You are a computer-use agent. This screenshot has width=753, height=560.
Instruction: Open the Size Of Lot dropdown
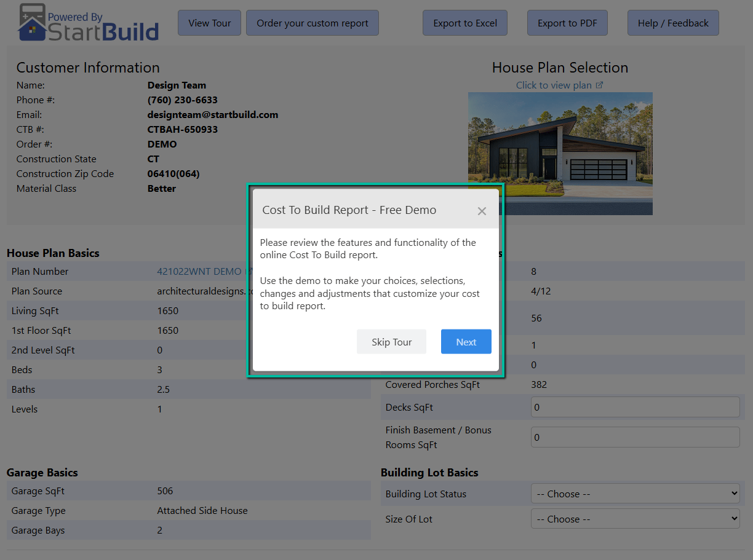pyautogui.click(x=635, y=518)
